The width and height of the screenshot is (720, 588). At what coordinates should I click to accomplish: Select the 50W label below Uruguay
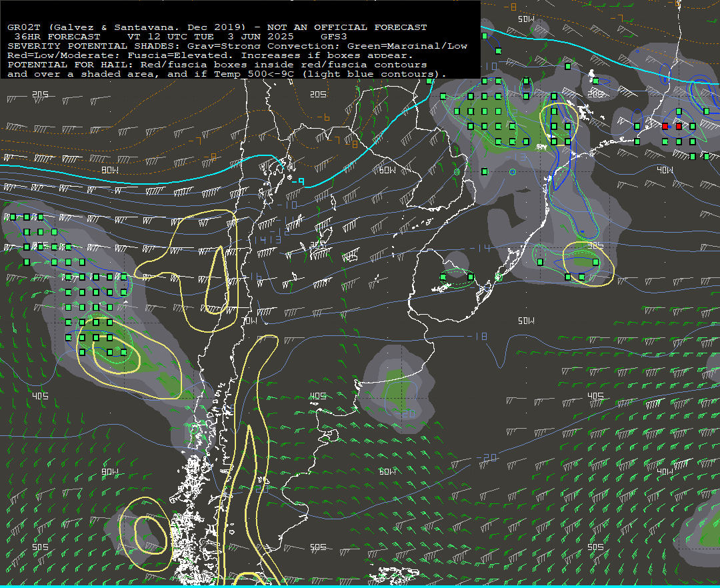[x=526, y=321]
